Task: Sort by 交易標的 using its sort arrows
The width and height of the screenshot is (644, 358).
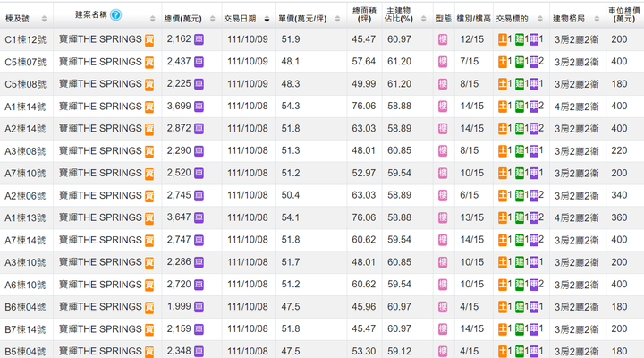Action: coord(540,19)
